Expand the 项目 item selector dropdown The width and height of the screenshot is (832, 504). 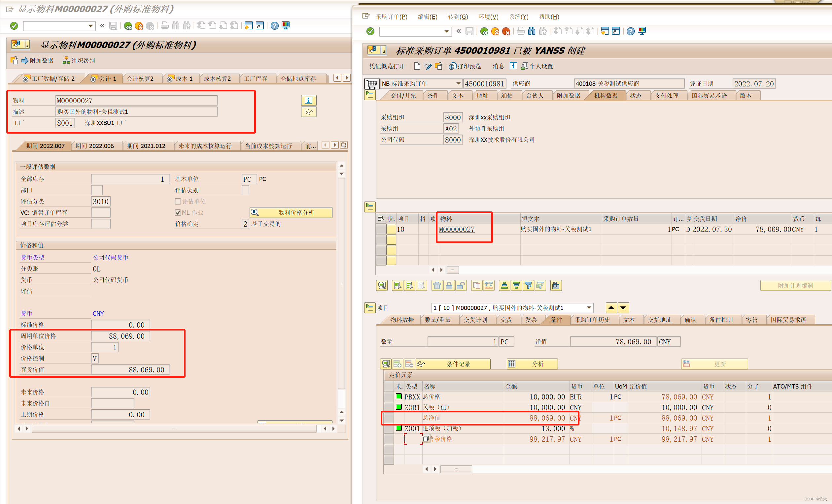tap(589, 308)
